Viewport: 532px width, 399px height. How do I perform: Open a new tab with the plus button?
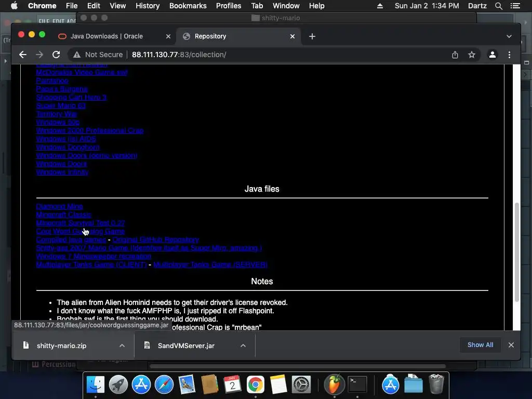312,36
